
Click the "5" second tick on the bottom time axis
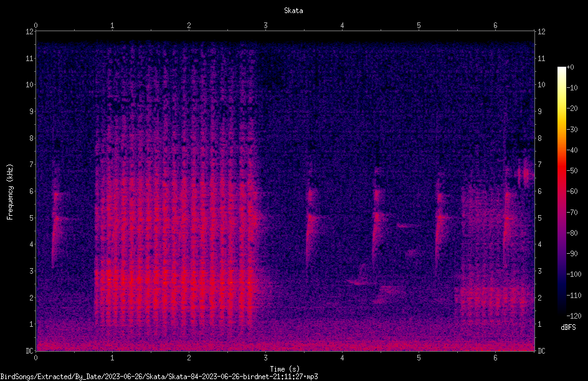[419, 358]
